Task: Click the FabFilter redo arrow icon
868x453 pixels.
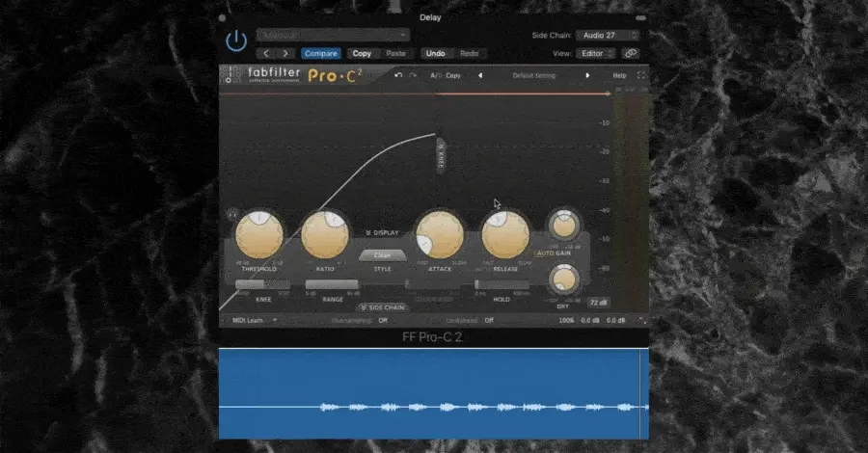Action: tap(413, 75)
